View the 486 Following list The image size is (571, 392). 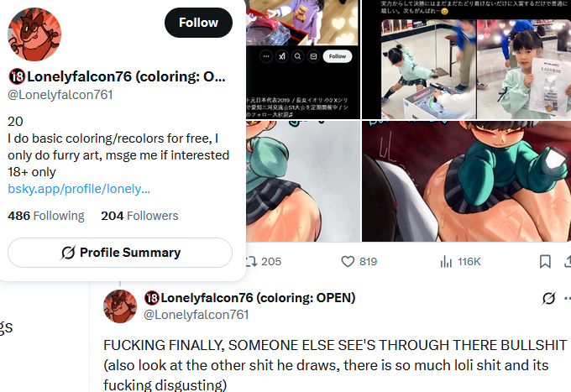[x=46, y=216]
